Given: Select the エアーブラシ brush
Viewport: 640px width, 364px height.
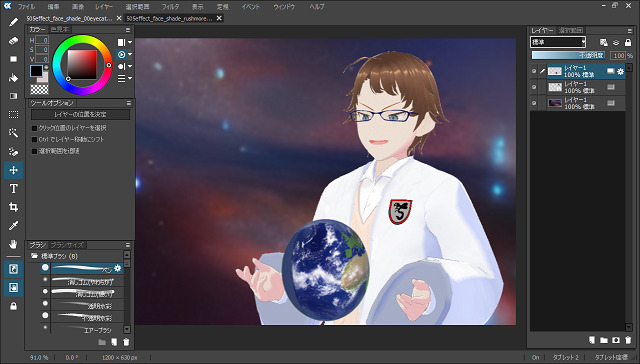Looking at the screenshot, I should 82,329.
